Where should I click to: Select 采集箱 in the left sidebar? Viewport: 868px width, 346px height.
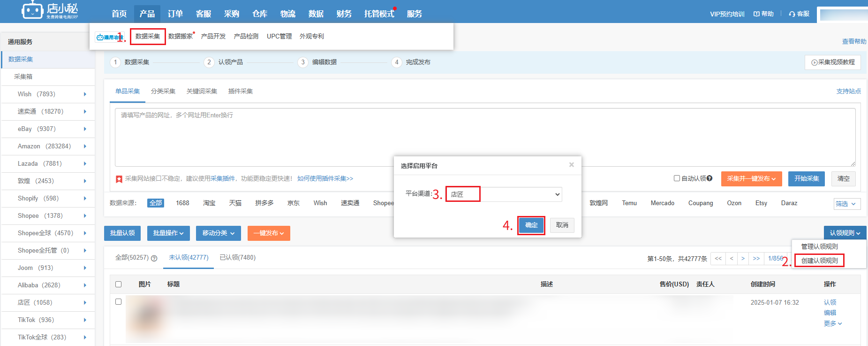(23, 77)
